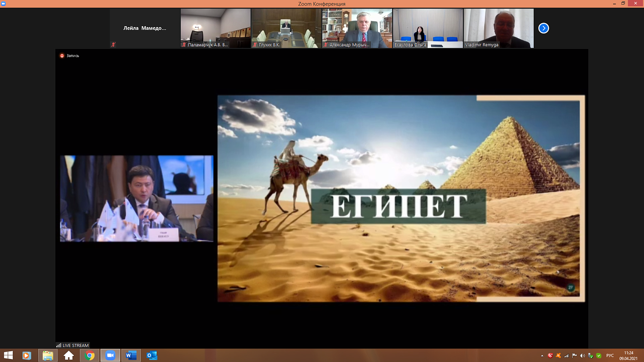Show next participants with the blue arrow

point(544,28)
